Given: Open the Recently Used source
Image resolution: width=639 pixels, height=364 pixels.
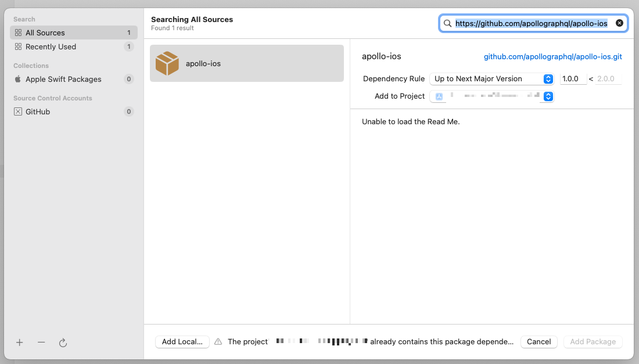Looking at the screenshot, I should pyautogui.click(x=73, y=47).
